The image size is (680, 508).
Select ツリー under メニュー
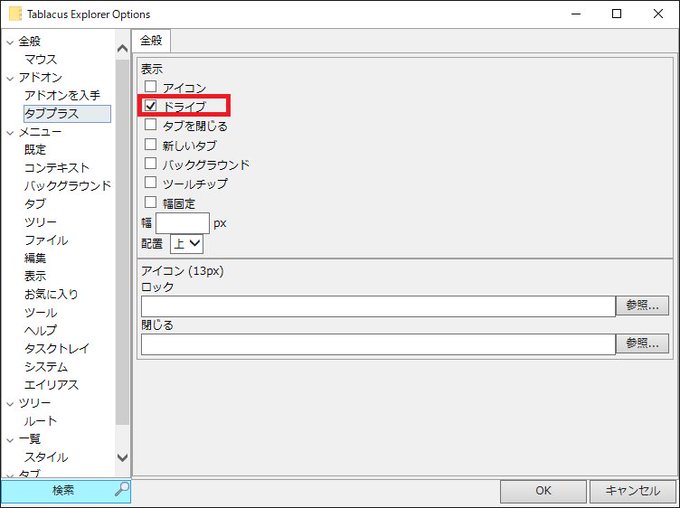(40, 222)
